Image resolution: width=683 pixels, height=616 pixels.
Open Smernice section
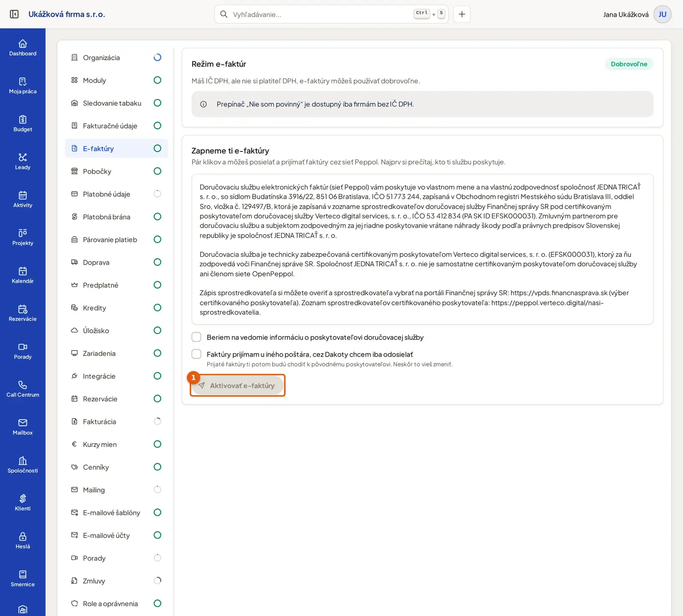point(23,579)
